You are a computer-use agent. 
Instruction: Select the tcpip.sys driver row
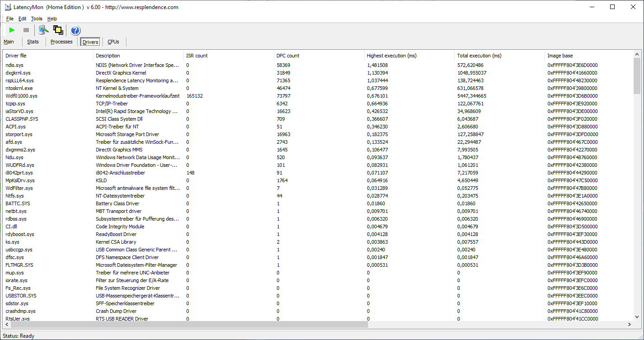point(318,104)
